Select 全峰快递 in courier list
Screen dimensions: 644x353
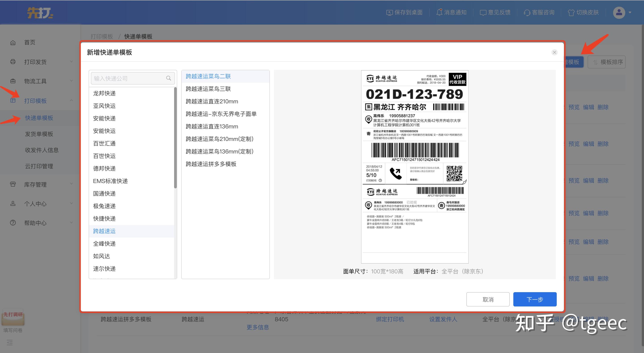point(132,244)
